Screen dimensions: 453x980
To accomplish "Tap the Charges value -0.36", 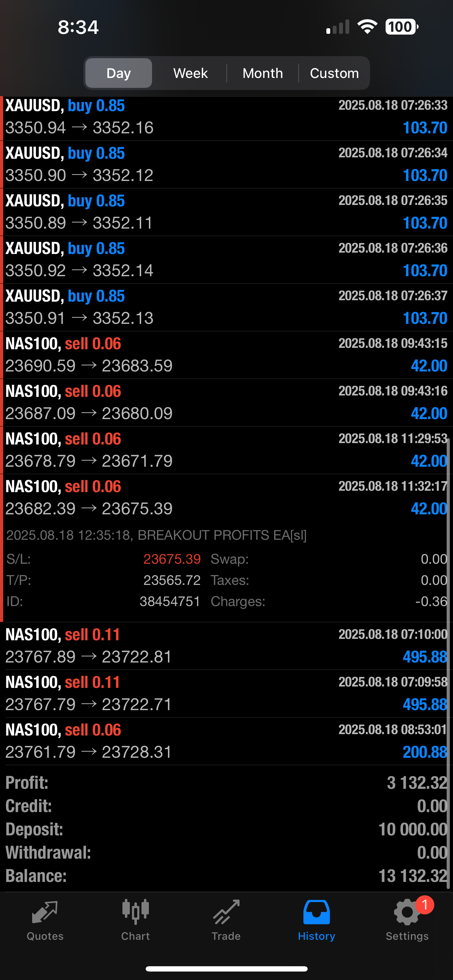I will click(x=431, y=601).
